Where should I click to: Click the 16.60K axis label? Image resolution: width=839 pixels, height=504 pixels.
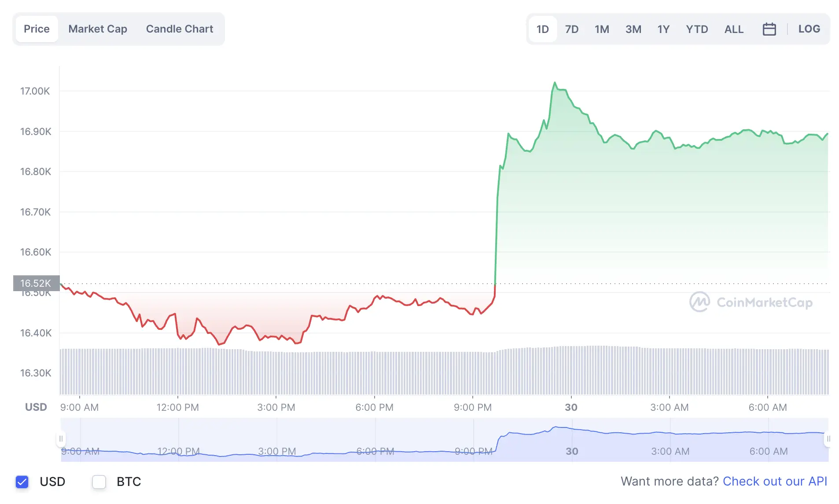tap(36, 252)
